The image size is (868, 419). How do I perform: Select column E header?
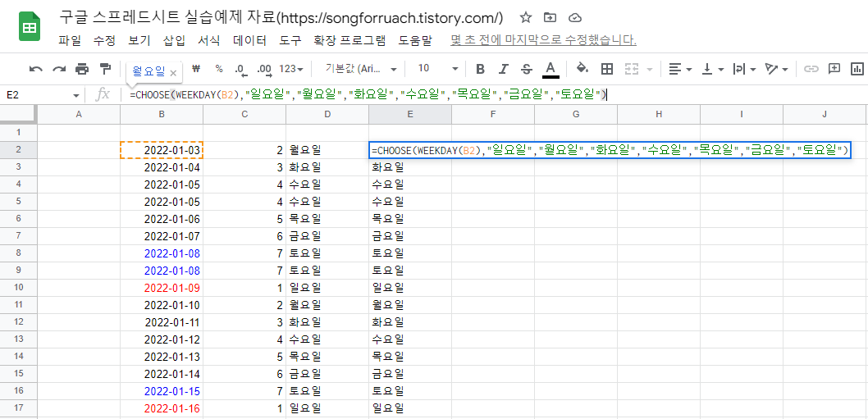[409, 114]
